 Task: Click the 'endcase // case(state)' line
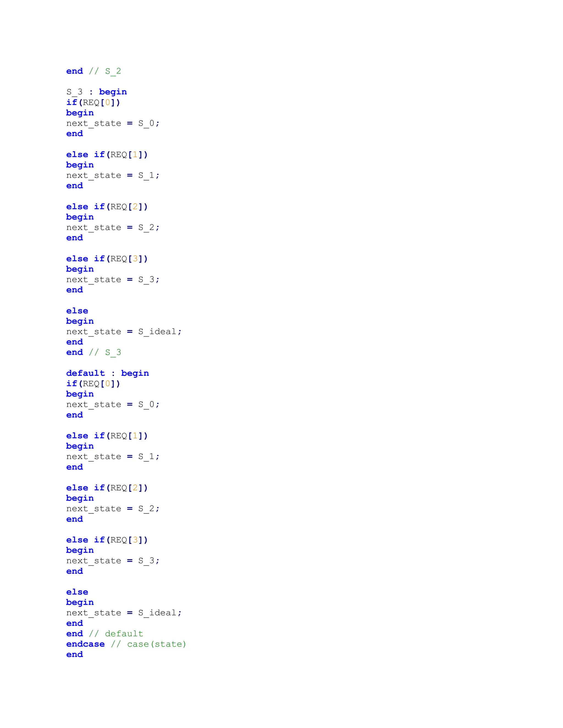(126, 644)
